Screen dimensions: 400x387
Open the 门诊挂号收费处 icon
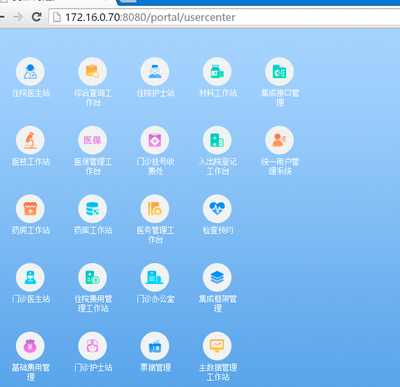tap(155, 140)
